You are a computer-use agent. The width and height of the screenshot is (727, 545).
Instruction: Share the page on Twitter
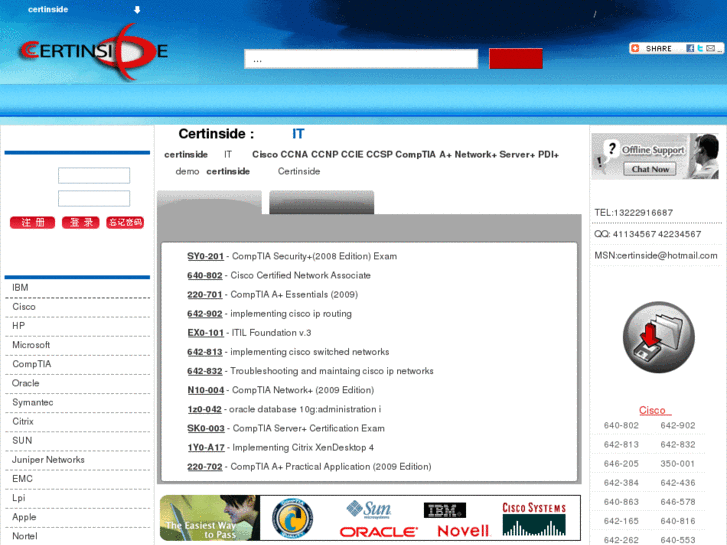coord(700,48)
